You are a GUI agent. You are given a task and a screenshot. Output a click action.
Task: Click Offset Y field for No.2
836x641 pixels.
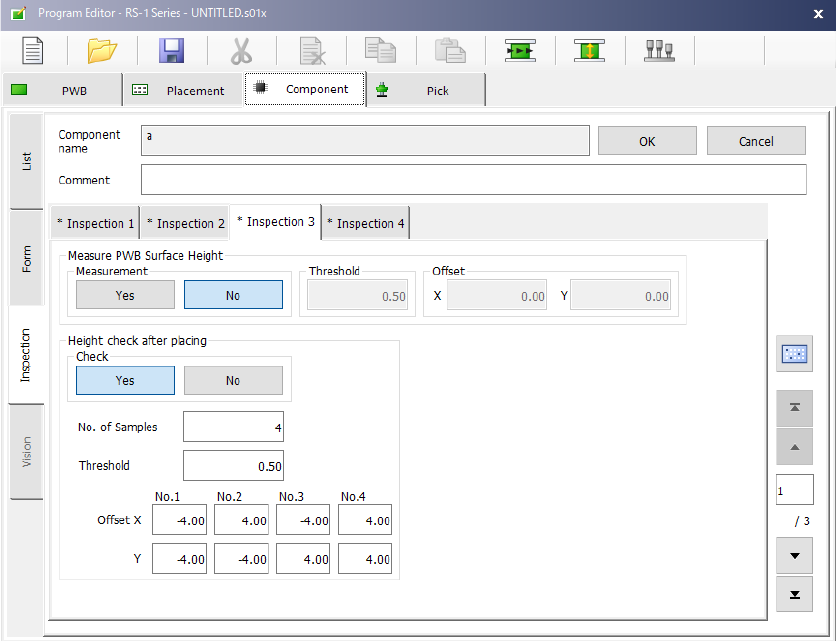241,558
